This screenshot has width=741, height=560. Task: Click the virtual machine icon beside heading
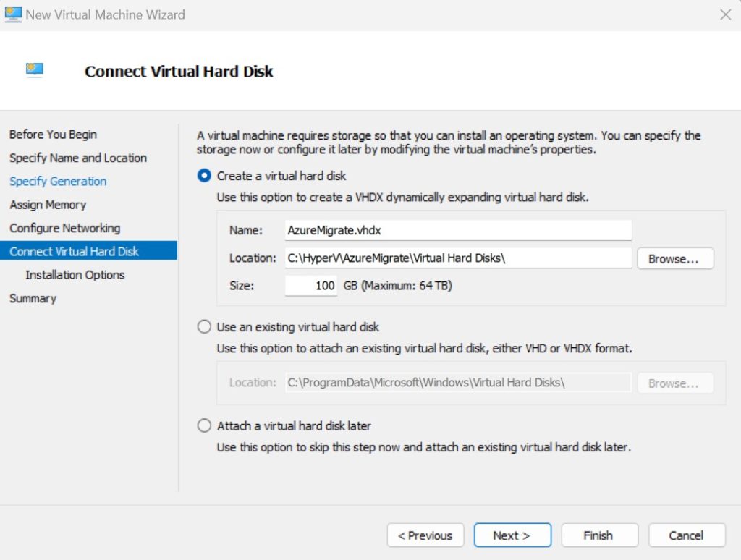point(35,70)
